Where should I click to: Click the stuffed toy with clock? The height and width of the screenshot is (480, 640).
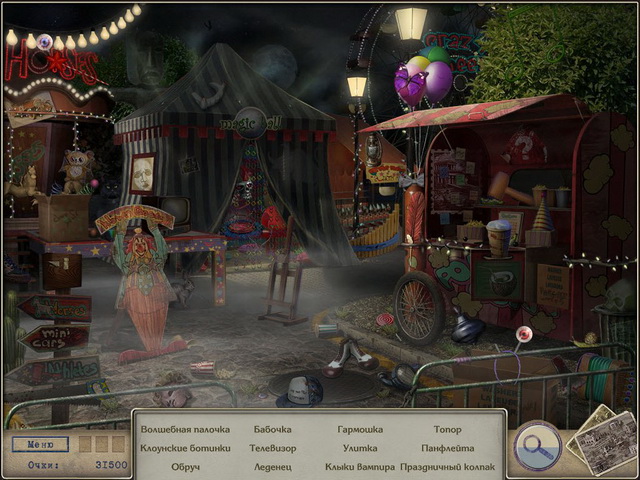click(x=76, y=171)
